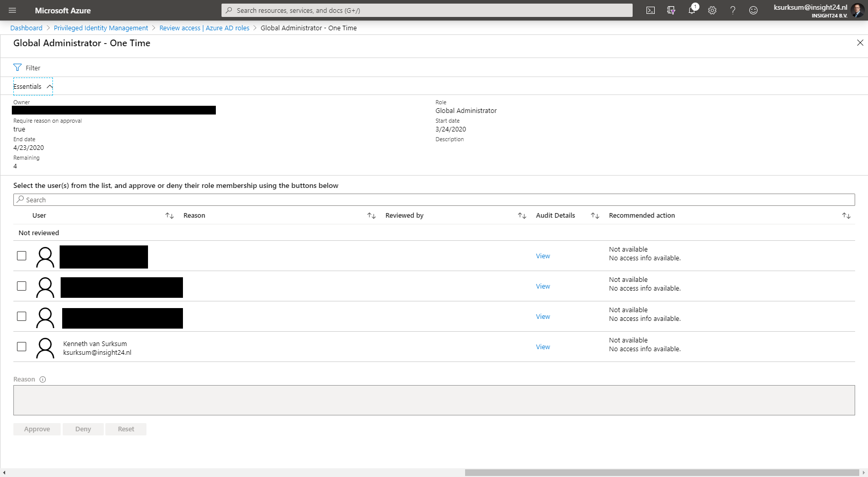The image size is (868, 477).
Task: Click the ksurksum@insight24.nl email text
Action: pyautogui.click(x=97, y=353)
